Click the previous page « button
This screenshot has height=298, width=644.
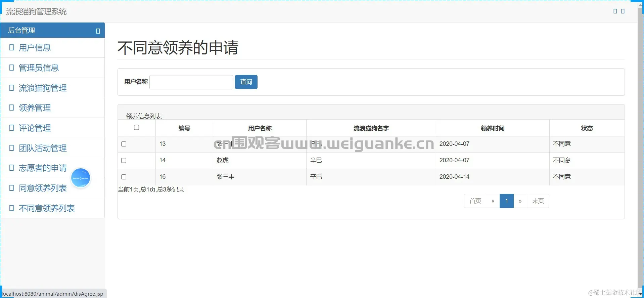click(x=493, y=201)
